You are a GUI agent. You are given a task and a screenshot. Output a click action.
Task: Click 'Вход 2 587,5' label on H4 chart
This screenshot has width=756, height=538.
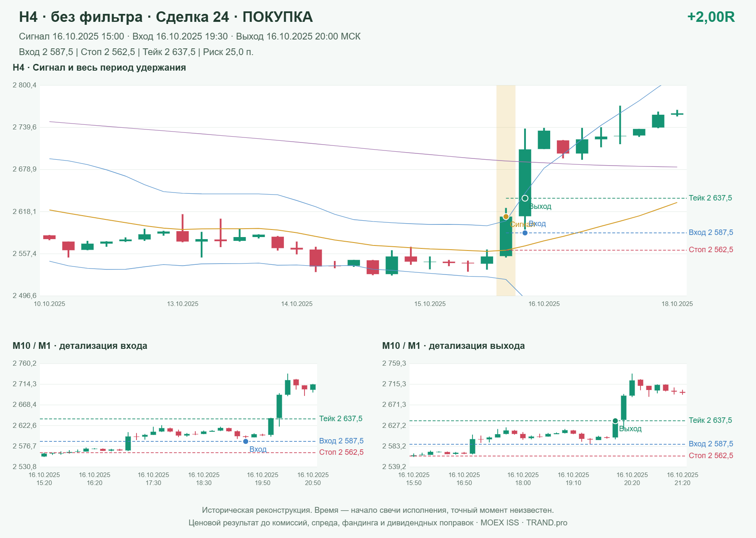tap(711, 232)
